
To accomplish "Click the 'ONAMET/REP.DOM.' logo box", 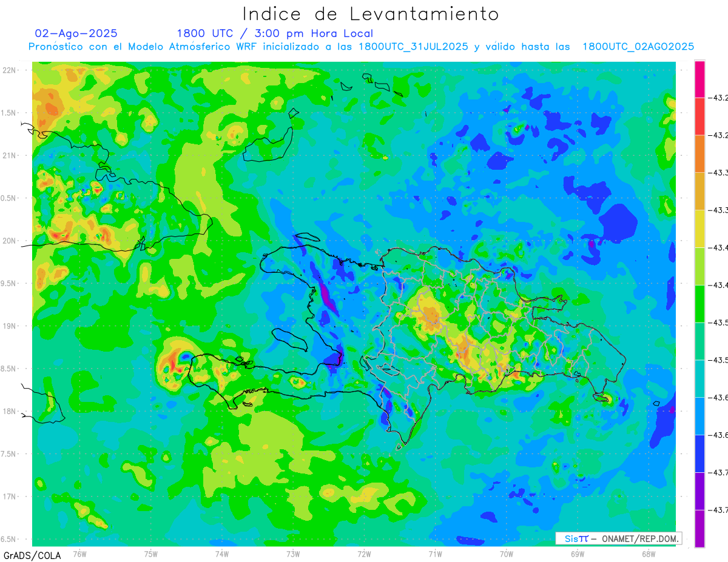I will coord(619,538).
